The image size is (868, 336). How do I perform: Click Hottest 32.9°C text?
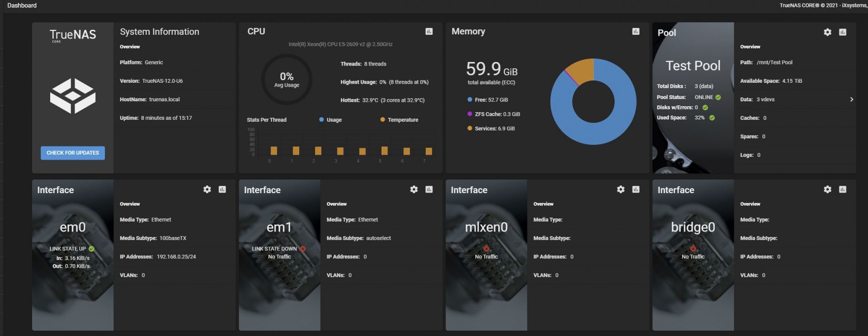[382, 100]
